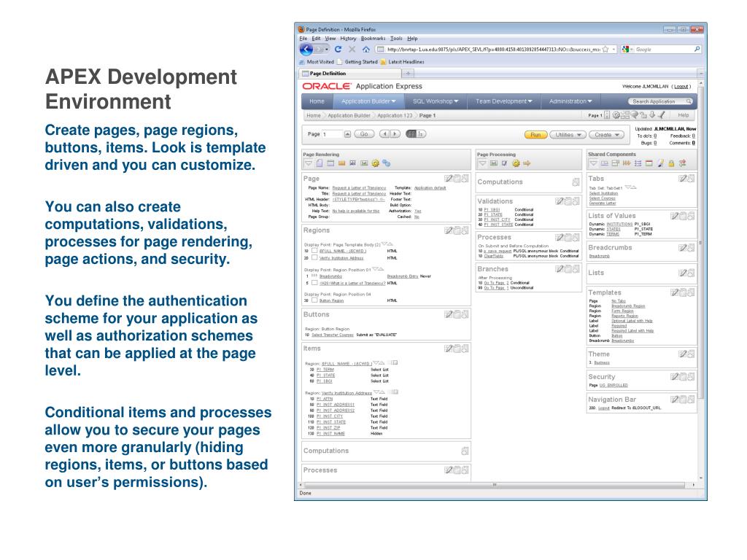Click the pencil edit icon in Lists of Values header

(675, 216)
